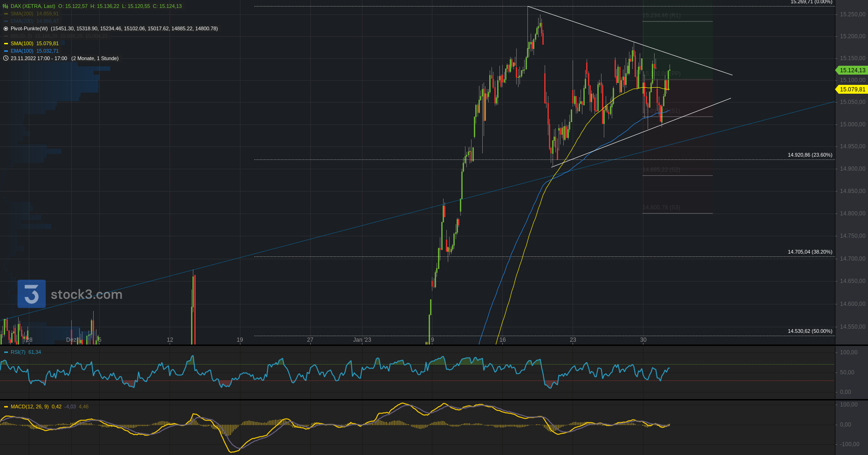Click the Pivot-Punkte(W) circle icon

6,28
